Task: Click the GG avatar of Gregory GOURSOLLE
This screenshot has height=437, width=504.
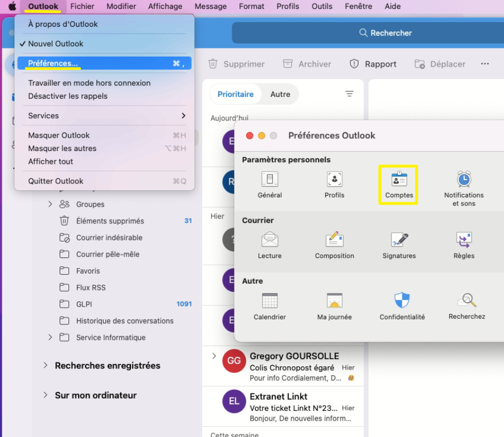Action: click(x=234, y=361)
